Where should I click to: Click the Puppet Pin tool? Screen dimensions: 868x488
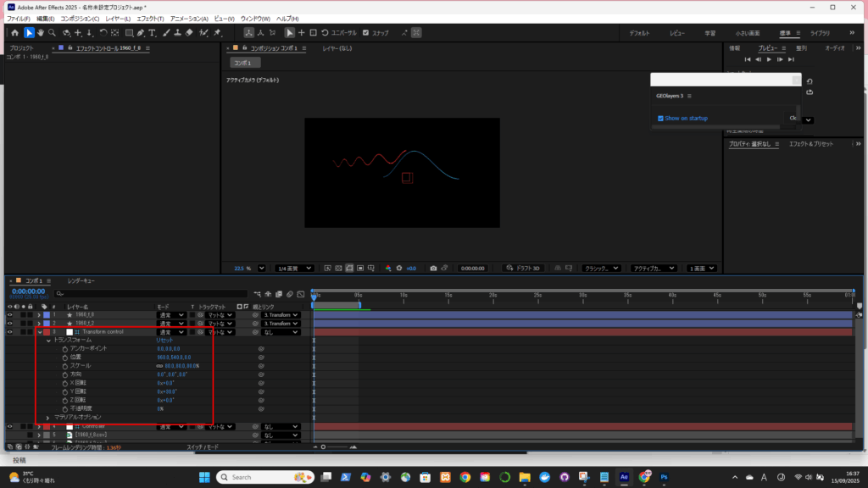(x=218, y=33)
